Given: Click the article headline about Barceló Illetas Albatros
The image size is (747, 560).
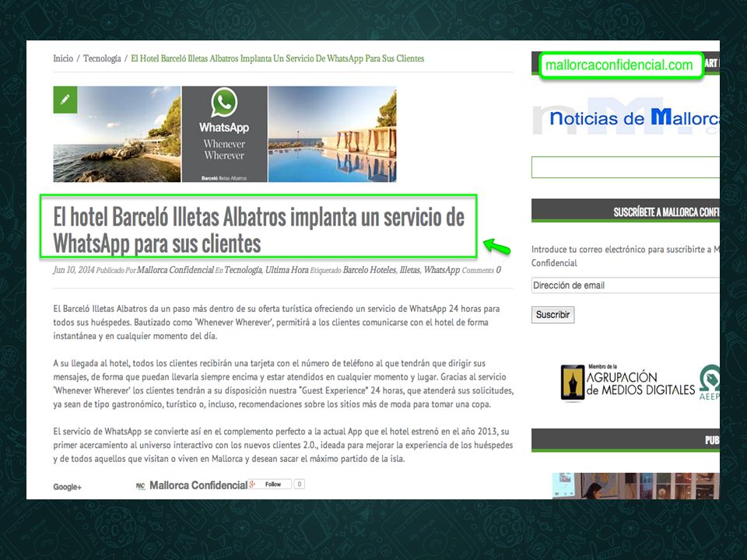Looking at the screenshot, I should point(258,230).
